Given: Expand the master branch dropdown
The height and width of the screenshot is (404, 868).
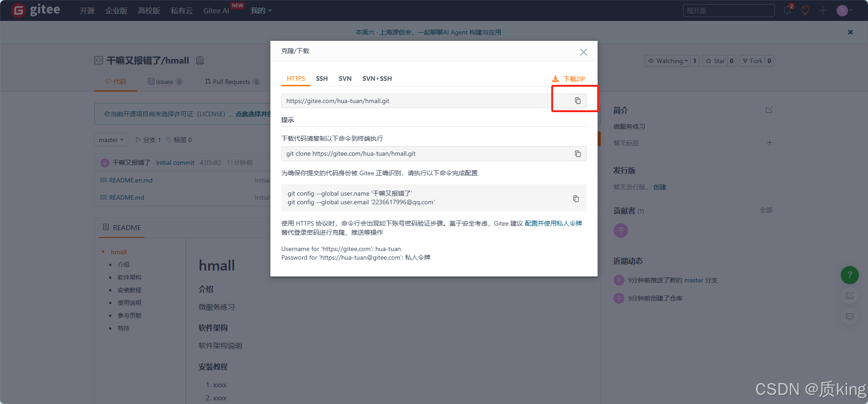Looking at the screenshot, I should (111, 140).
